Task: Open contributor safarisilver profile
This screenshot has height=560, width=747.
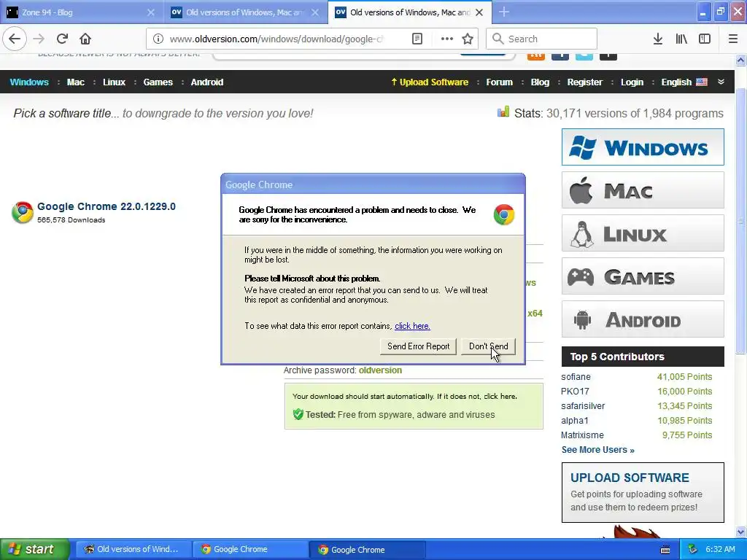Action: (x=583, y=405)
